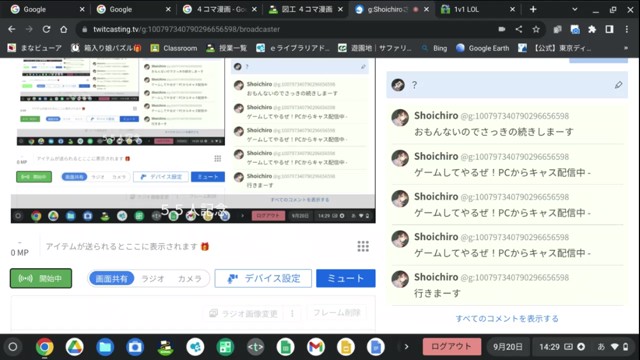Open the nine-dot grid menu icon

[363, 246]
